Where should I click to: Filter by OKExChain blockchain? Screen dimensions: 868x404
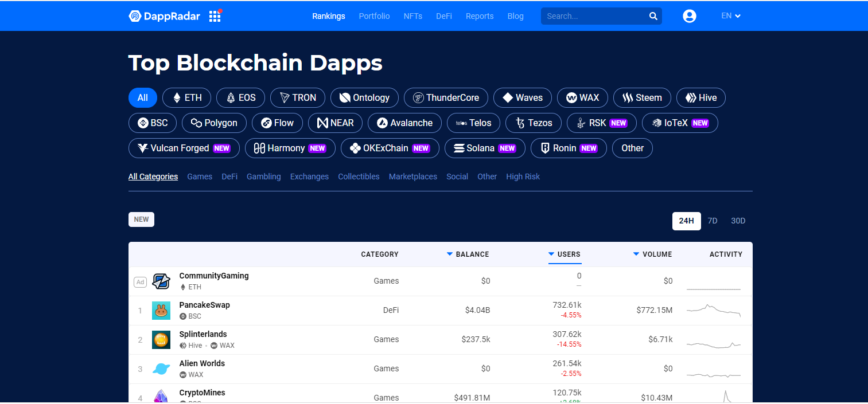click(390, 148)
